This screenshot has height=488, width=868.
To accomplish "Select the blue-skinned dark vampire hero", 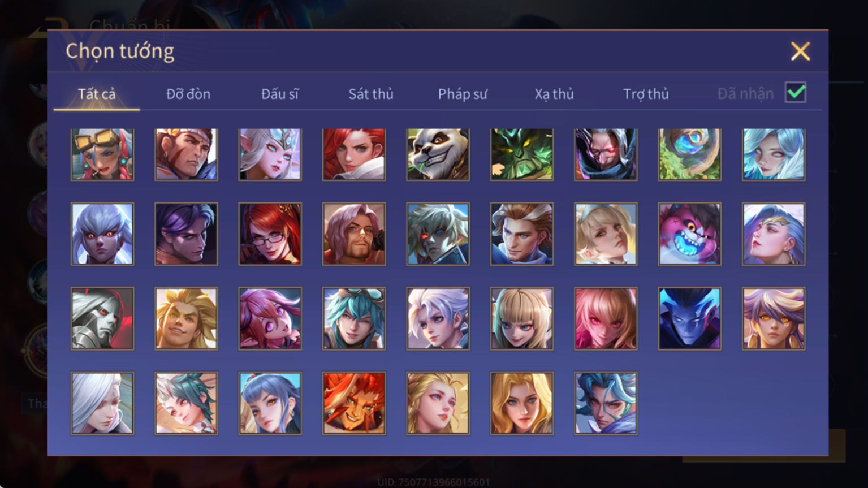I will (x=689, y=318).
